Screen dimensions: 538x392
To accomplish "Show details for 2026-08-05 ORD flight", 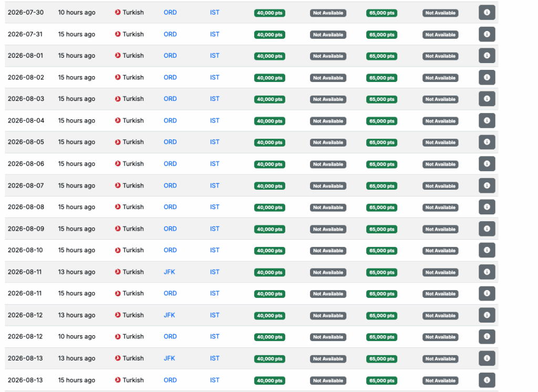I will click(487, 142).
